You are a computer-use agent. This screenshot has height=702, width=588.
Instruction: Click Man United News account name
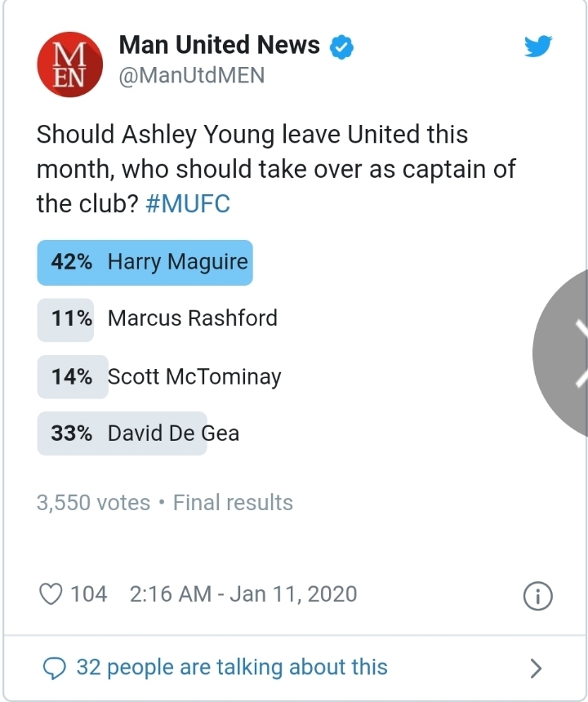click(x=219, y=46)
